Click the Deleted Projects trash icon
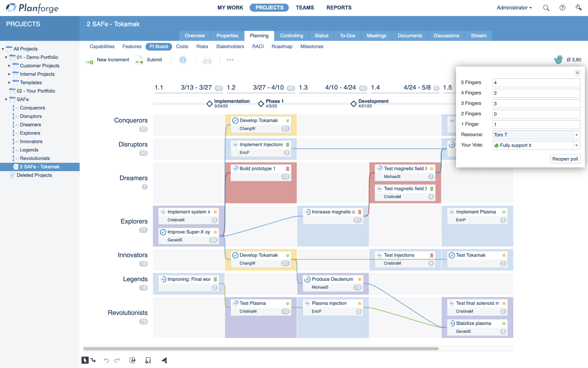Viewport: 588px width, 368px height. point(12,175)
